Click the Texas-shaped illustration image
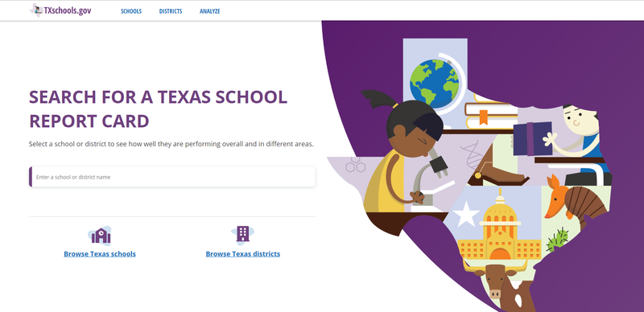The width and height of the screenshot is (644, 312). [x=470, y=174]
